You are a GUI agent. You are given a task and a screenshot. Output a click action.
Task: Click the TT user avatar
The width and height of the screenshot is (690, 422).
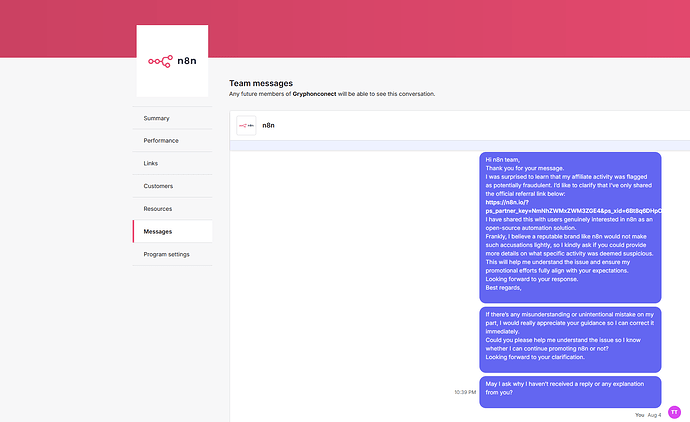pyautogui.click(x=674, y=412)
